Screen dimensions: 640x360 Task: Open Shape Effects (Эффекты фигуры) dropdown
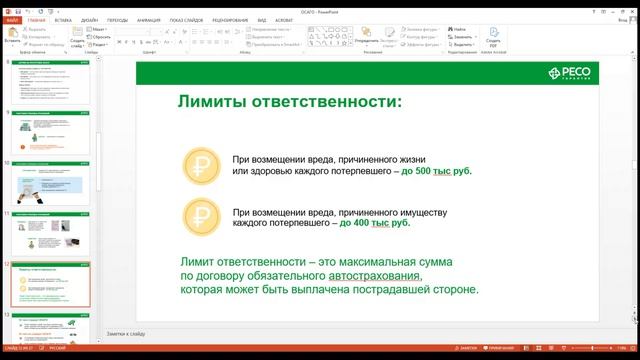[x=421, y=44]
